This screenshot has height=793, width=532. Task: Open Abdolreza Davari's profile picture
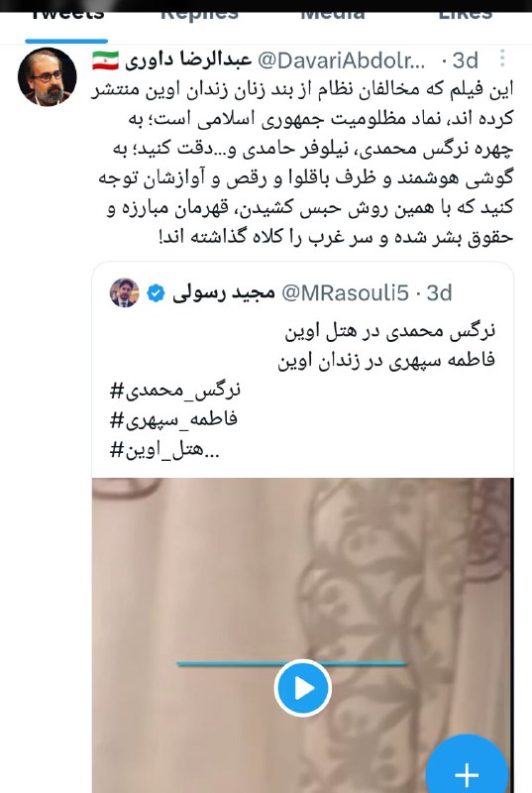click(x=48, y=77)
